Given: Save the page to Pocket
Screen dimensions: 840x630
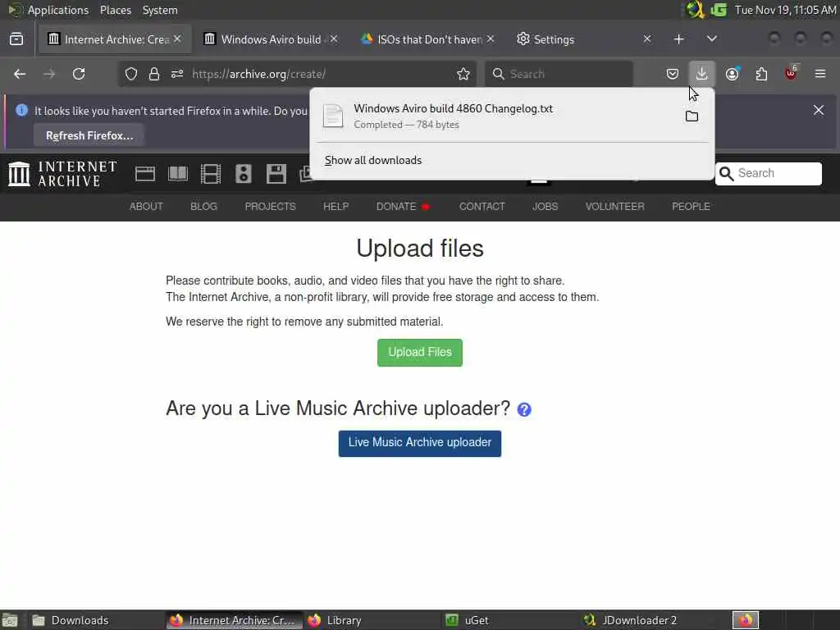Looking at the screenshot, I should click(673, 74).
